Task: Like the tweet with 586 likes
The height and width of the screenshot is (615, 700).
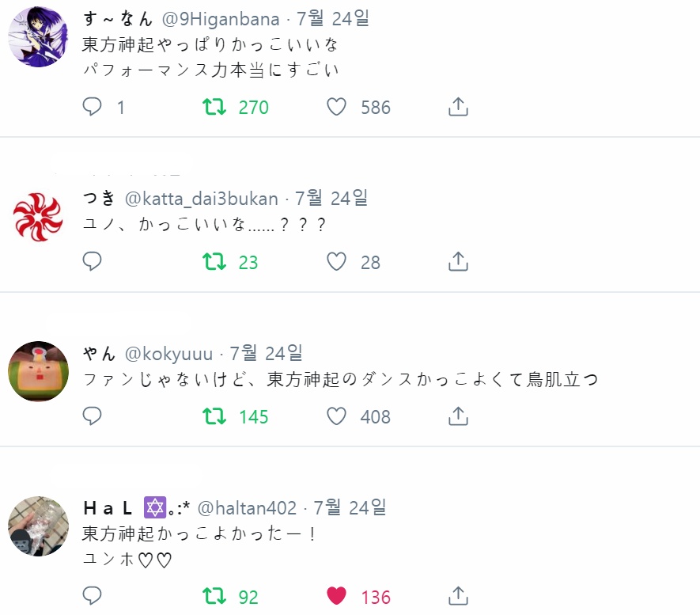Action: coord(337,107)
